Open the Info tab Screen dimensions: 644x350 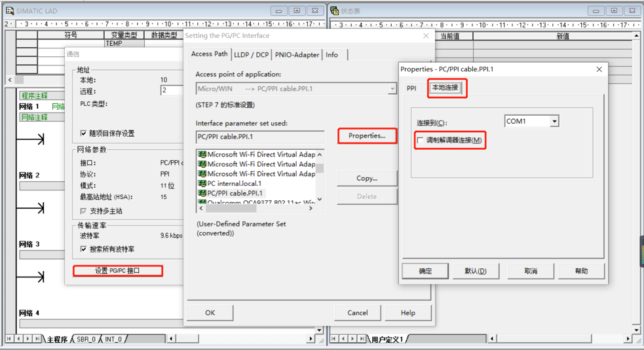pos(332,54)
